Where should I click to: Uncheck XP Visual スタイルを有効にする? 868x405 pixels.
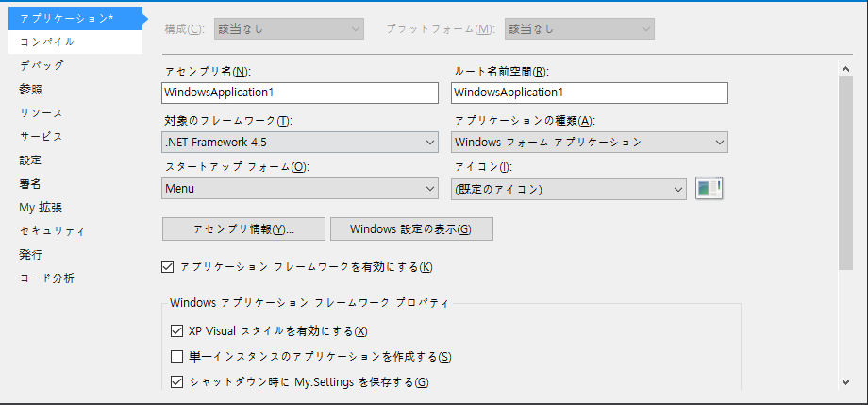[x=176, y=330]
